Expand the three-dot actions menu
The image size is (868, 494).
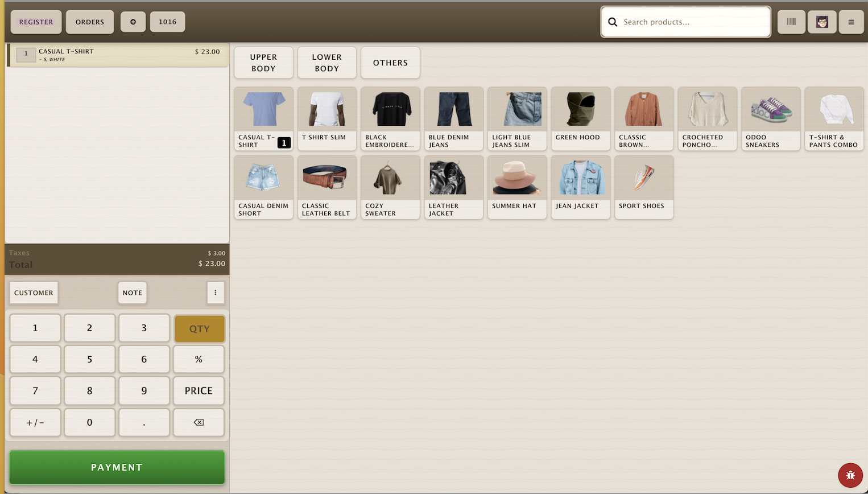point(215,293)
